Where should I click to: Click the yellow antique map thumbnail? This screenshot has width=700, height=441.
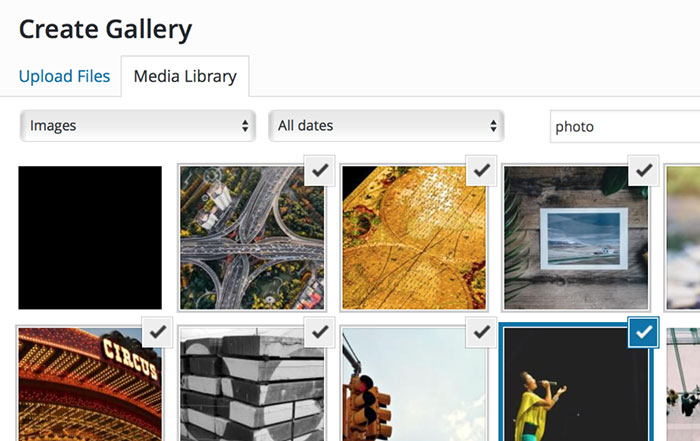(x=414, y=237)
